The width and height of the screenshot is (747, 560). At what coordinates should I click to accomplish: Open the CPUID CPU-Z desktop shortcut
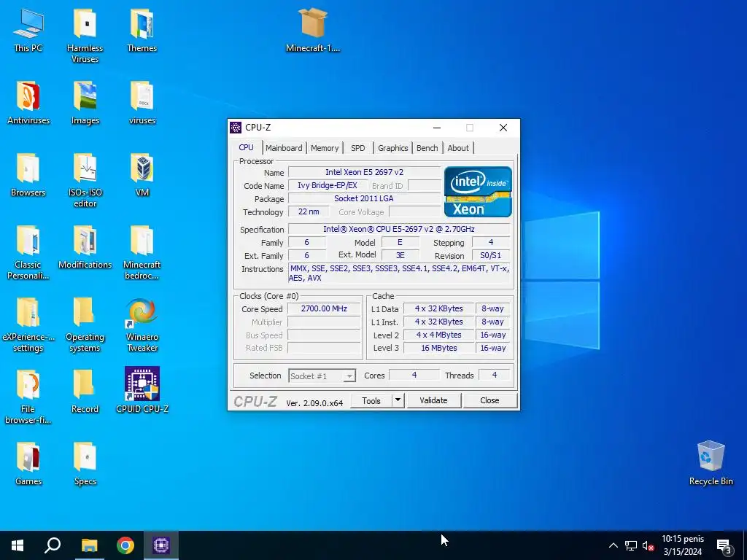[142, 384]
